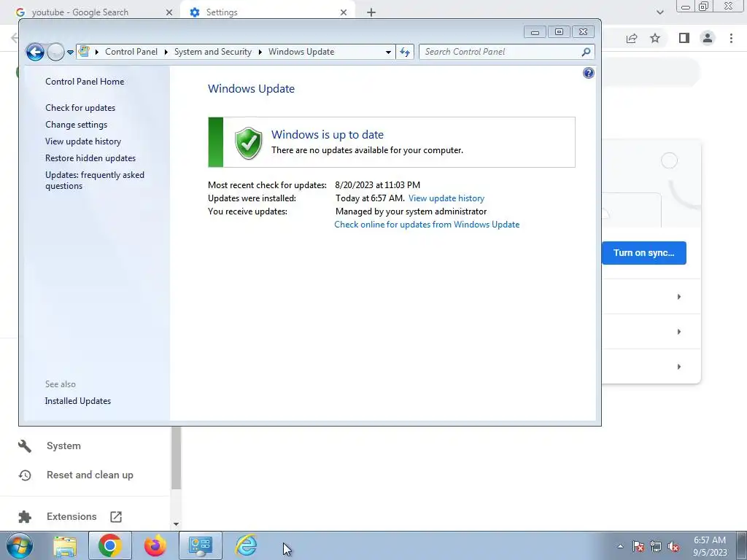Open View update history in sidebar
Screen dimensions: 747x560
[x=83, y=141]
